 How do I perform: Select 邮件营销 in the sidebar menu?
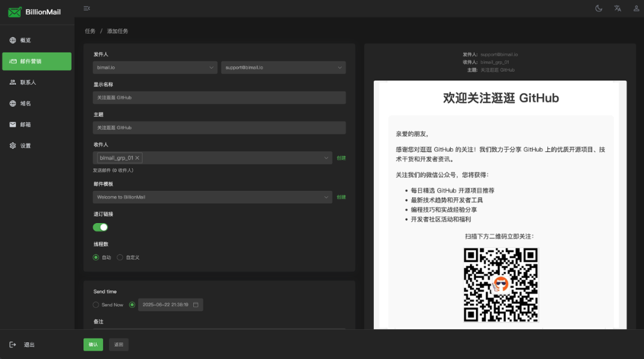(x=36, y=61)
